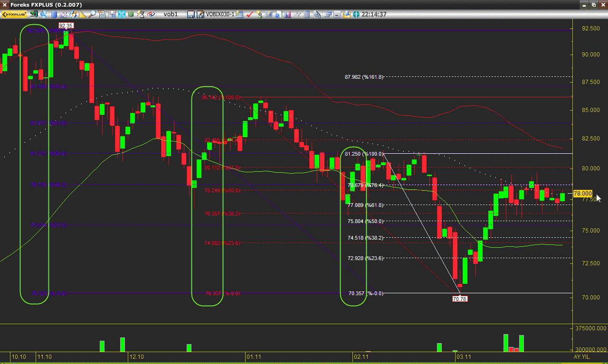The width and height of the screenshot is (608, 364).
Task: Click the 92.35 high price label
Action: [x=66, y=26]
